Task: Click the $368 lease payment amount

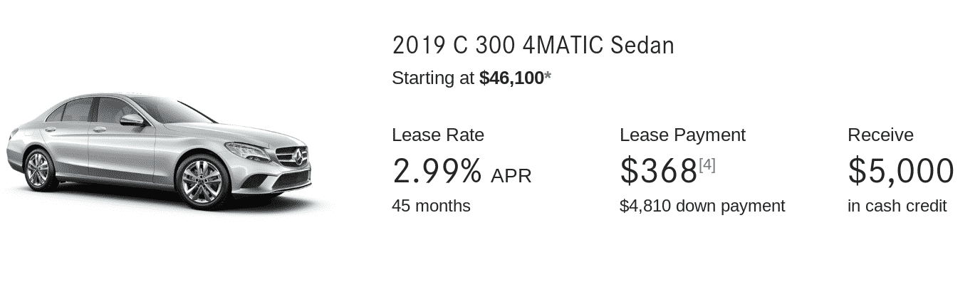Action: (x=658, y=171)
